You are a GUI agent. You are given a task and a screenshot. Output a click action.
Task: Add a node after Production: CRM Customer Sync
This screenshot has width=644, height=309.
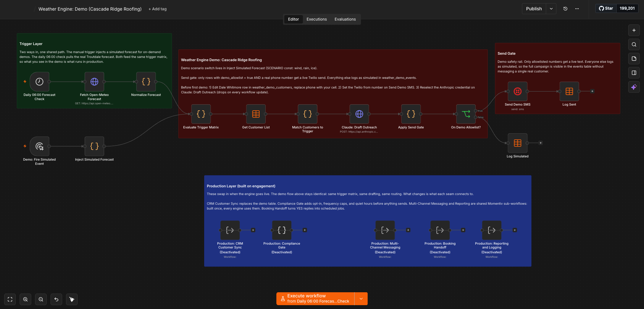click(253, 230)
